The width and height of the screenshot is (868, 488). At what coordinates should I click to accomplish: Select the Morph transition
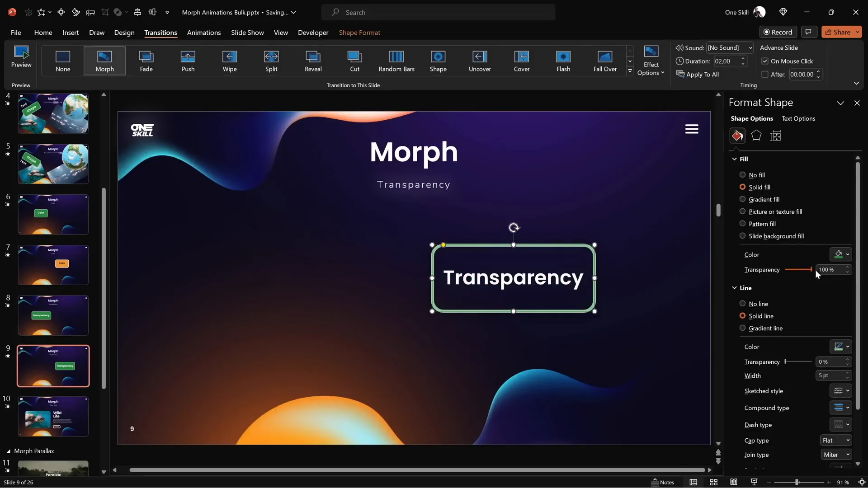[104, 61]
